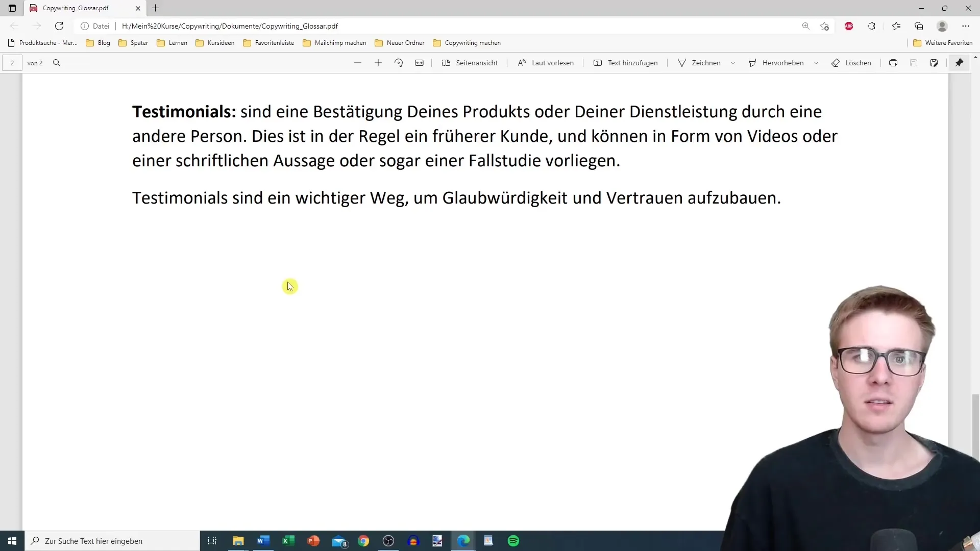The width and height of the screenshot is (980, 551).
Task: Open the Lernen bookmarks folder
Action: (172, 43)
